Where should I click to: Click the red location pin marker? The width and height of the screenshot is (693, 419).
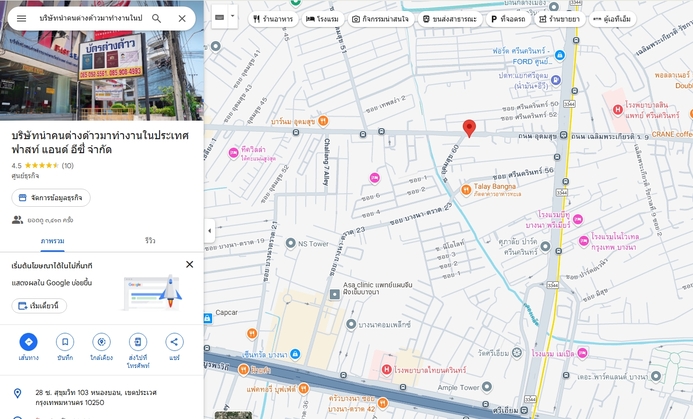tap(469, 128)
